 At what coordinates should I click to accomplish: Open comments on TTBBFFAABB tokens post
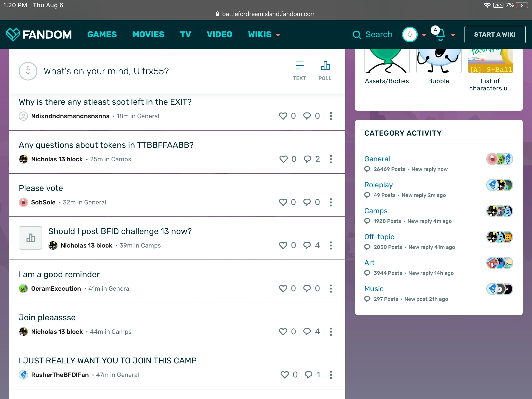[308, 159]
